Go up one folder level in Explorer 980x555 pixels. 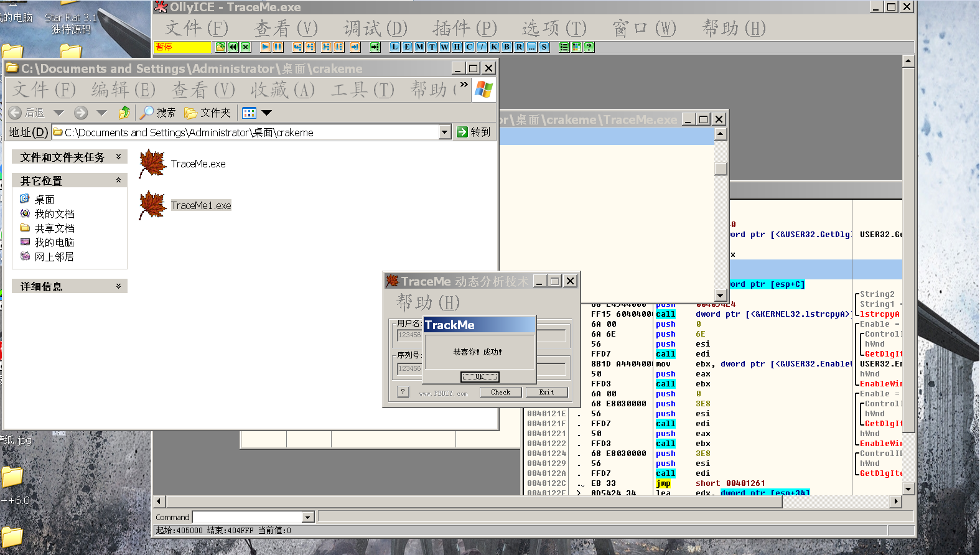[124, 113]
